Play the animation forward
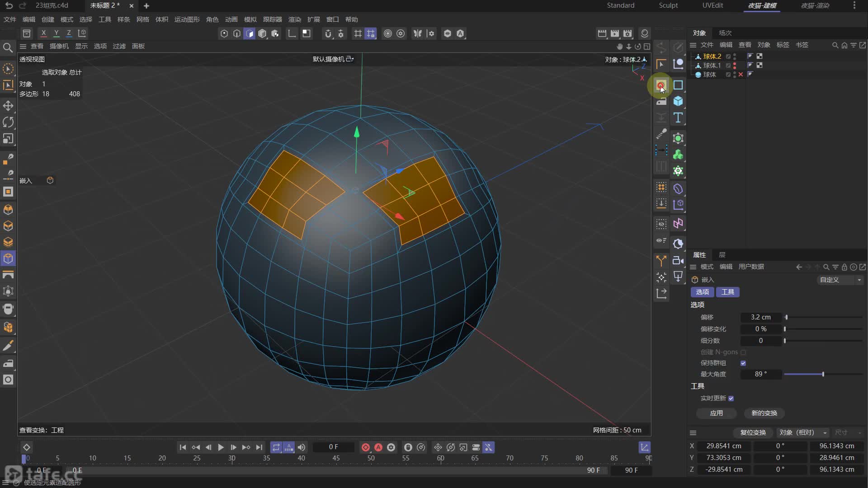The width and height of the screenshot is (868, 488). click(221, 447)
